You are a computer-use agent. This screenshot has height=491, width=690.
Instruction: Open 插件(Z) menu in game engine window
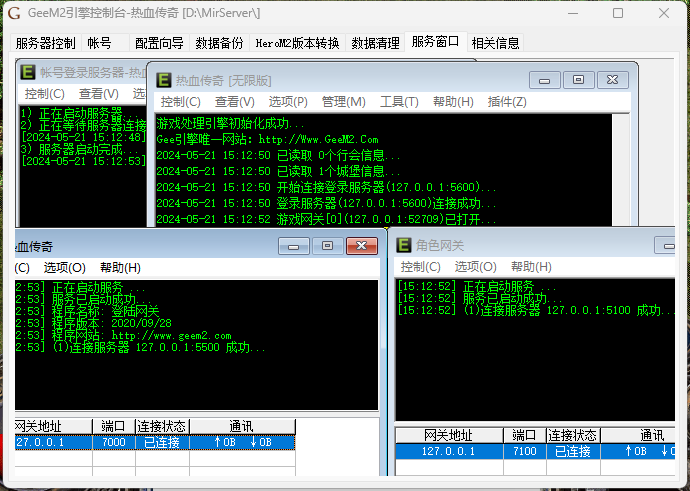[507, 102]
